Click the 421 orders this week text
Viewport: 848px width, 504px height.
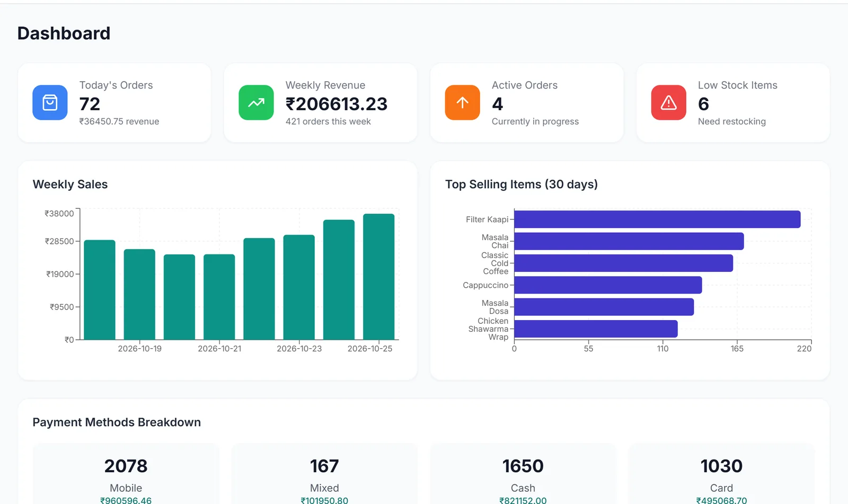click(328, 121)
